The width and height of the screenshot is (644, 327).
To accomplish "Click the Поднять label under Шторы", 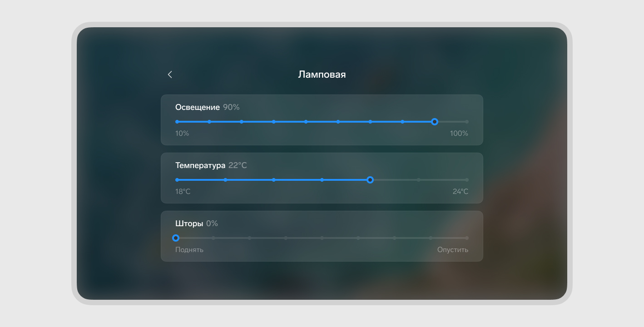I will [x=189, y=250].
